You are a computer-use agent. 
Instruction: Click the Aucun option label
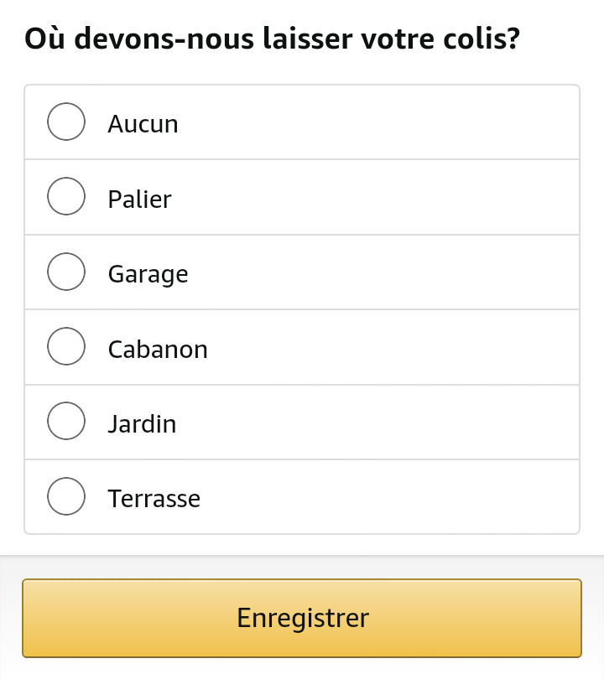click(143, 123)
